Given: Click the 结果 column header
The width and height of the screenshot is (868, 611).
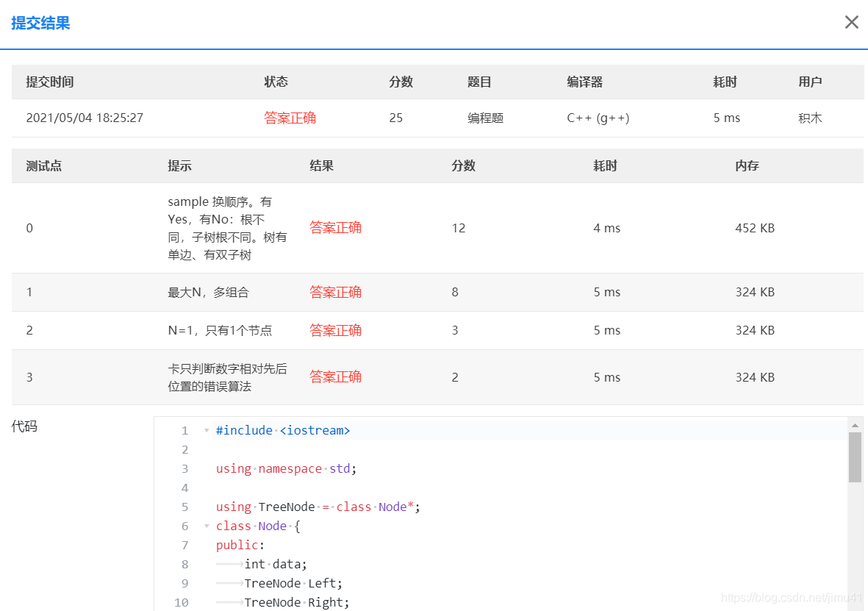Looking at the screenshot, I should point(321,165).
